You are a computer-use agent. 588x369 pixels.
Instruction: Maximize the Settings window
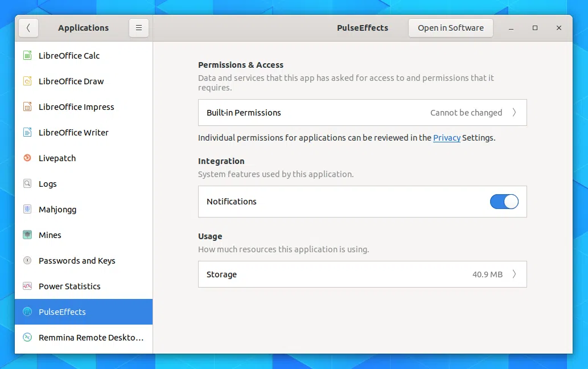pyautogui.click(x=534, y=28)
